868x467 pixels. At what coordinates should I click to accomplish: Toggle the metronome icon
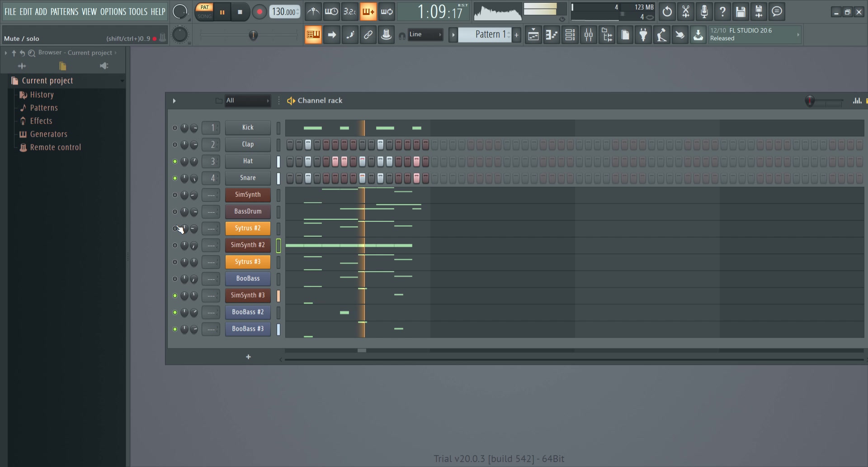pyautogui.click(x=313, y=12)
